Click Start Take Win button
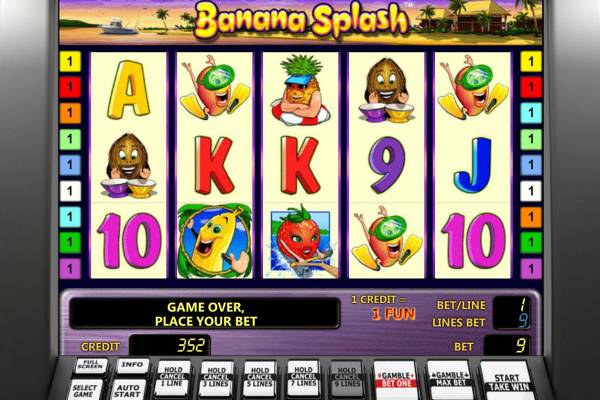600x400 pixels. [507, 381]
